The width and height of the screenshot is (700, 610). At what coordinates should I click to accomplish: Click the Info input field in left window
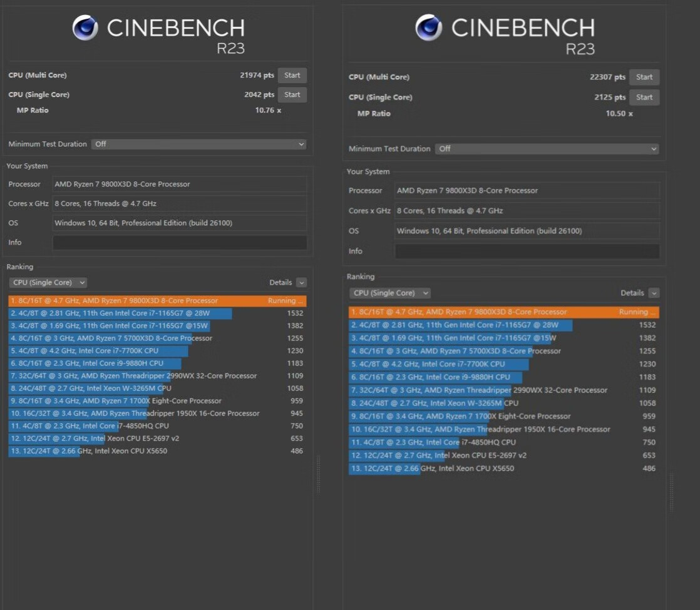coord(180,242)
